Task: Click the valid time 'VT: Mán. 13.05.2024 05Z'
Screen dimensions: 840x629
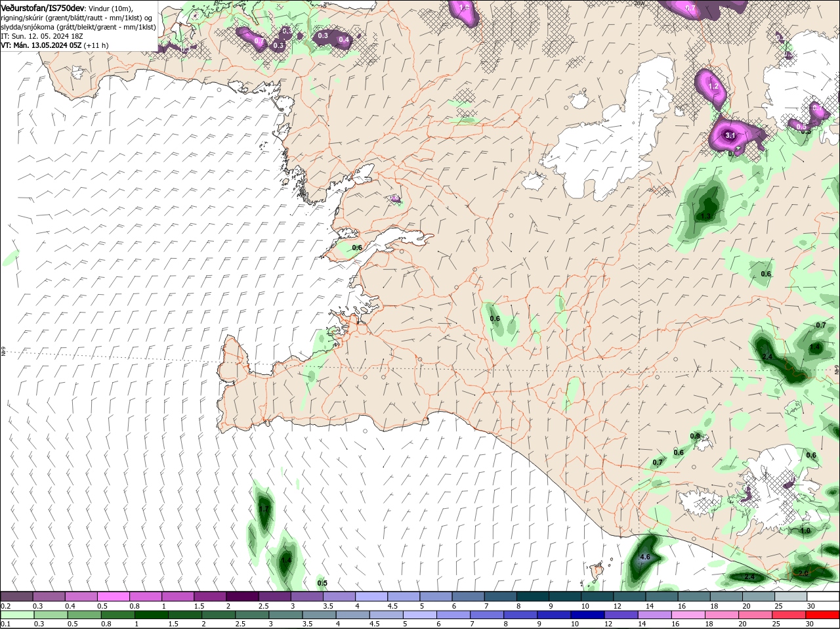Action: pyautogui.click(x=41, y=45)
